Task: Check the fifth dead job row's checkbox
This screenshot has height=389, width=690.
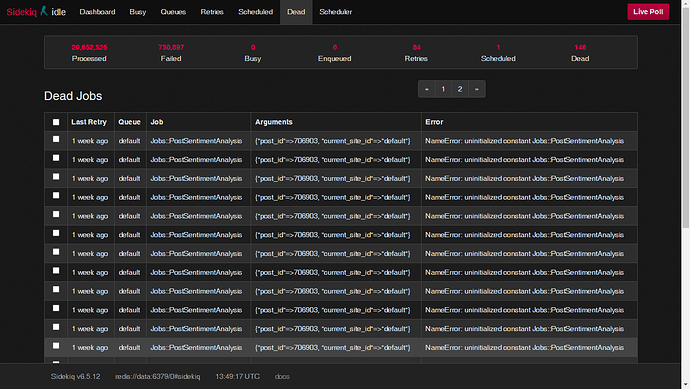Action: coord(56,214)
